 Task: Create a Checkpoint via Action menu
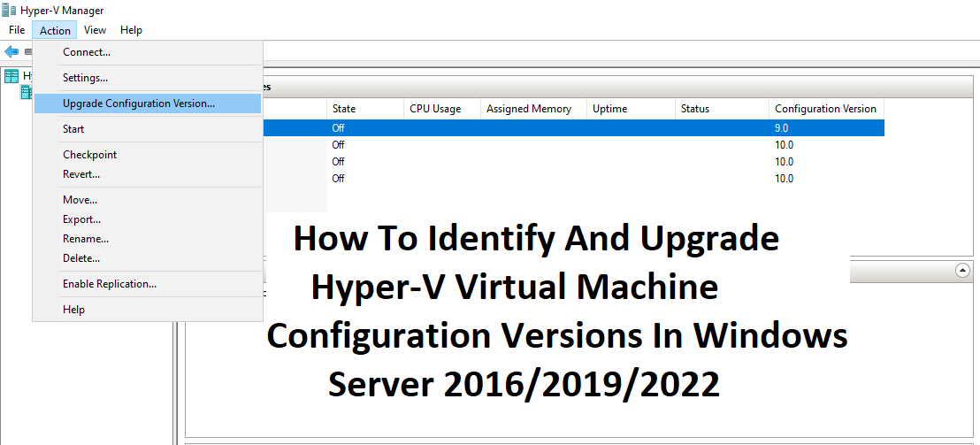click(x=148, y=155)
